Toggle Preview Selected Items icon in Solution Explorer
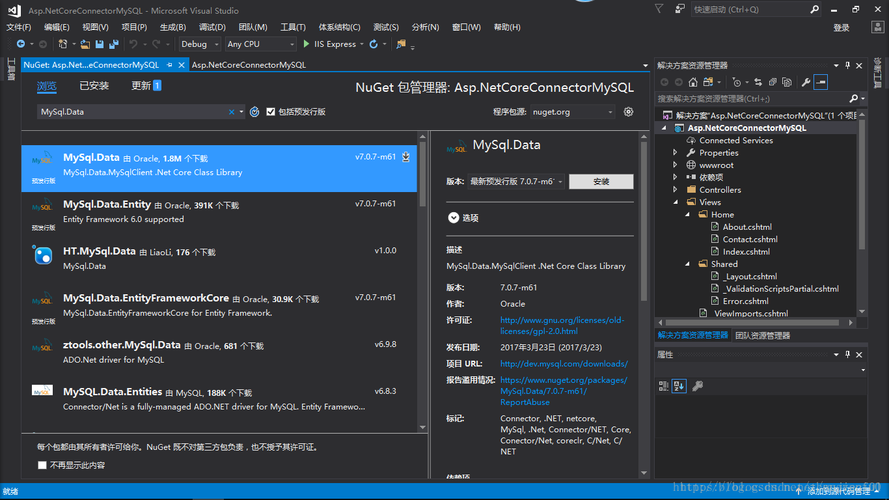889x500 pixels. point(820,82)
